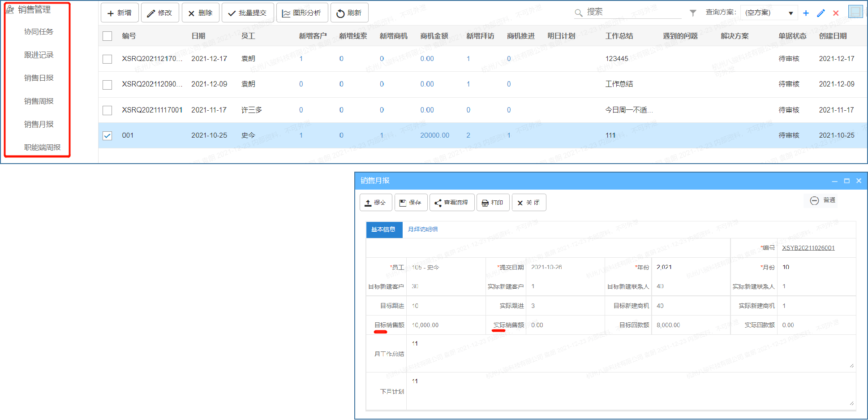The image size is (868, 420).
Task: Uncheck the checkbox for row 001
Action: (x=107, y=135)
